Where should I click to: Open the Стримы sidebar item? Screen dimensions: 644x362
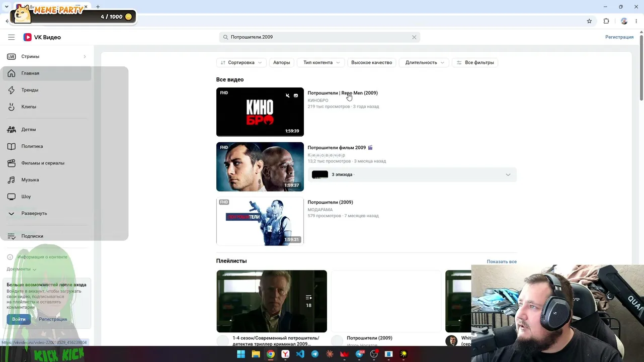[46, 56]
